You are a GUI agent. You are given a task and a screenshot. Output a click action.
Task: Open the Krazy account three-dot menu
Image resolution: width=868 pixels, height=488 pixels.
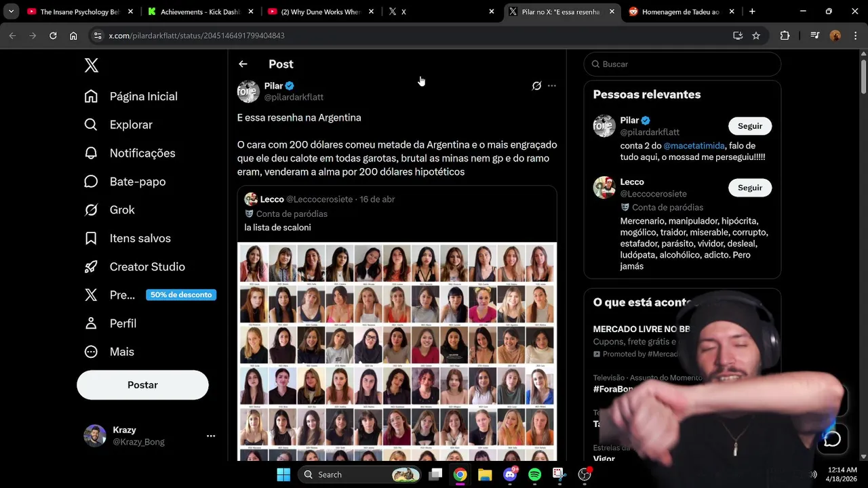pos(211,436)
